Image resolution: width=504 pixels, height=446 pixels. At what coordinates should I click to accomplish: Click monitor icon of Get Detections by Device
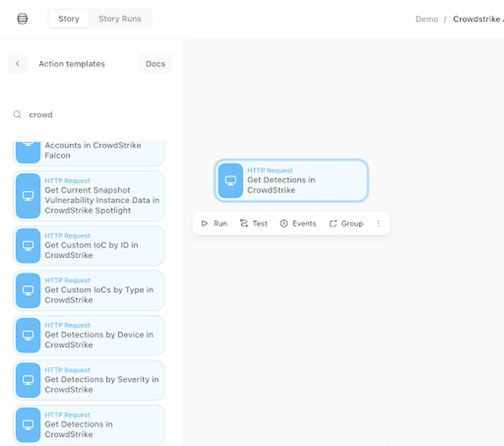click(x=28, y=335)
